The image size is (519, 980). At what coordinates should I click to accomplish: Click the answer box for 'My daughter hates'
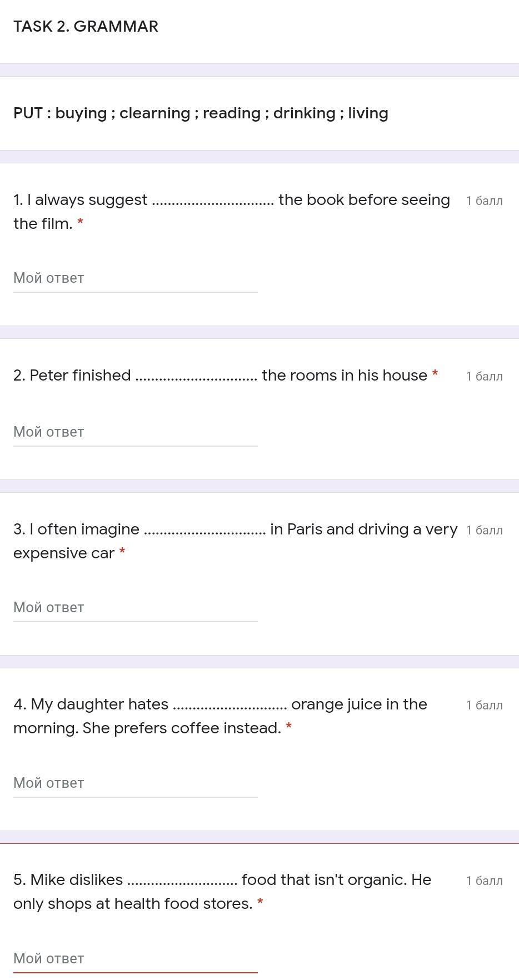[135, 783]
